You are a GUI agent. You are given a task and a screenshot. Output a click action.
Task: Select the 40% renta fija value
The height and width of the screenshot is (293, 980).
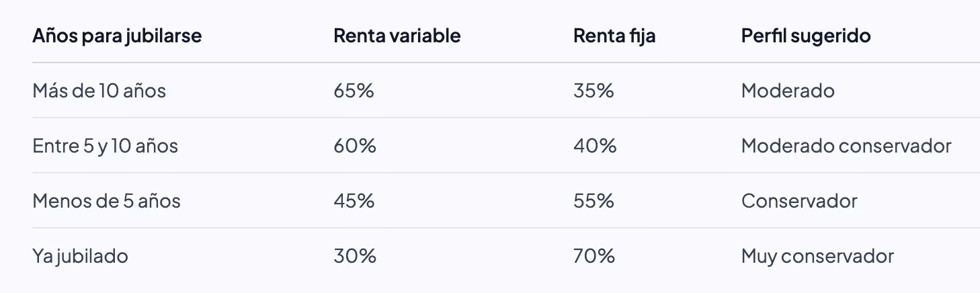pos(595,146)
